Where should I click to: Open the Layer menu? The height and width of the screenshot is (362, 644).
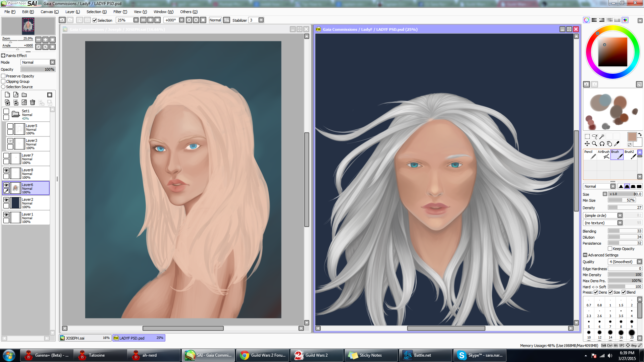[x=72, y=12]
